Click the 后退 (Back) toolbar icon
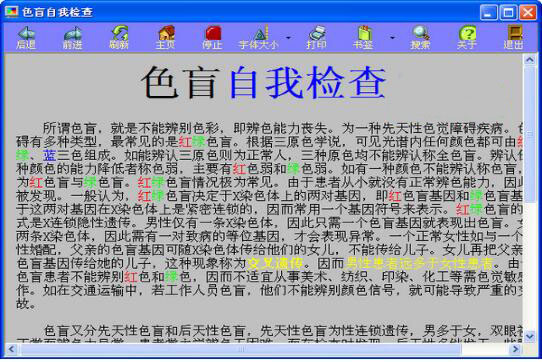Screen dimensions: 542x362 click(x=26, y=37)
